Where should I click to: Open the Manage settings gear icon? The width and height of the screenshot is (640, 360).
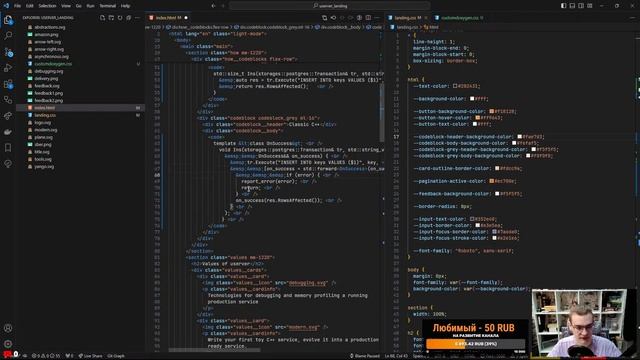click(x=8, y=344)
